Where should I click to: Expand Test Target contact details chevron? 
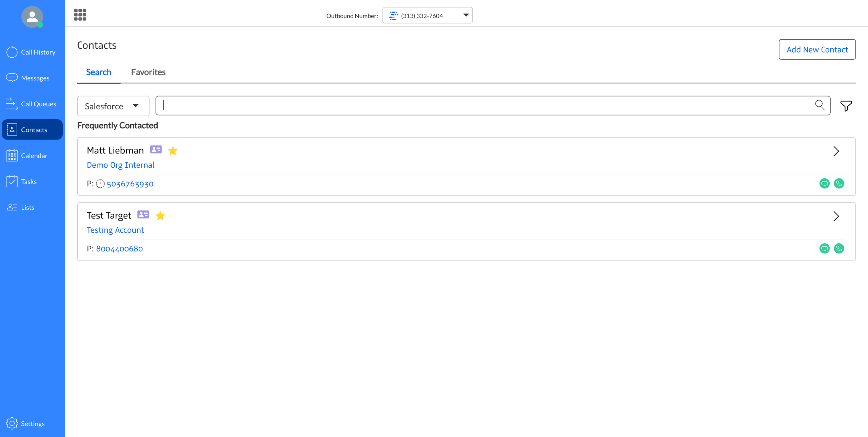coord(836,216)
